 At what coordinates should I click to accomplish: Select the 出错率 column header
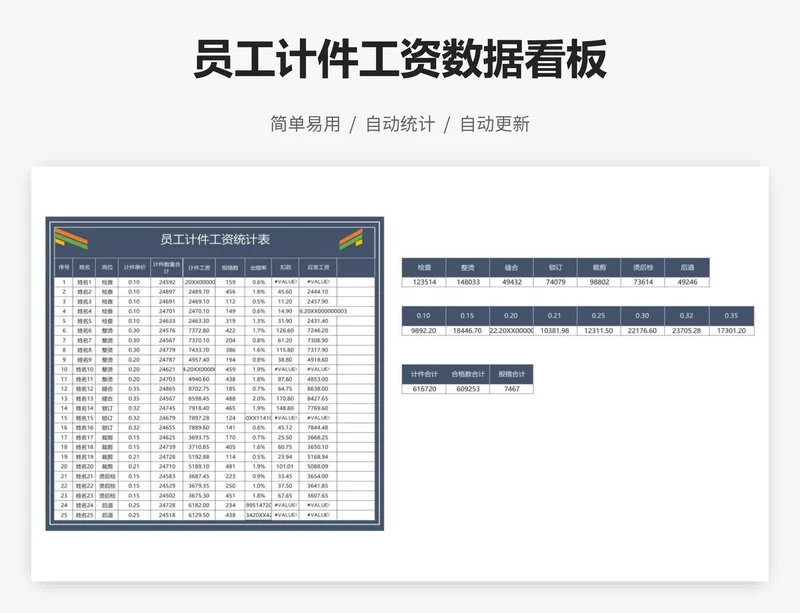(x=258, y=267)
